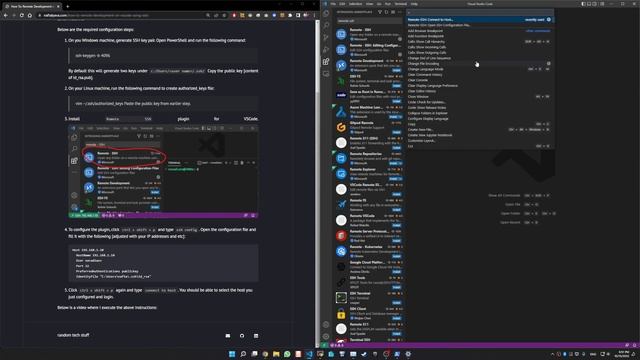The image size is (640, 360).
Task: Choose Change Language Mode command
Action: pos(480,69)
